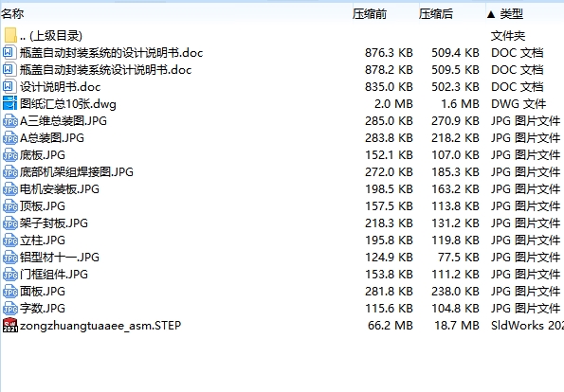The height and width of the screenshot is (392, 564).
Task: Click the DWG 文件 type cell
Action: [519, 104]
